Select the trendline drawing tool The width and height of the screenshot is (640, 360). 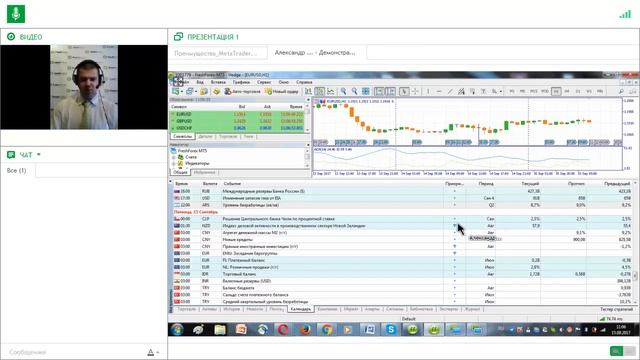450,91
